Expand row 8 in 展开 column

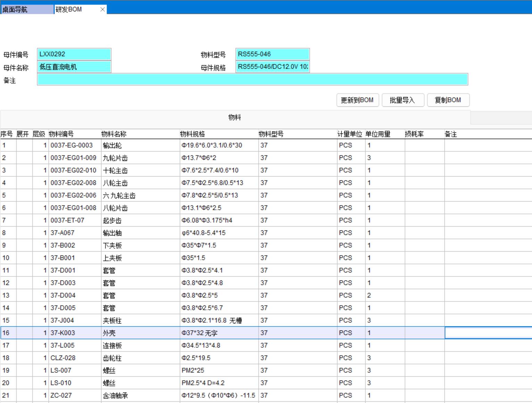[24, 233]
